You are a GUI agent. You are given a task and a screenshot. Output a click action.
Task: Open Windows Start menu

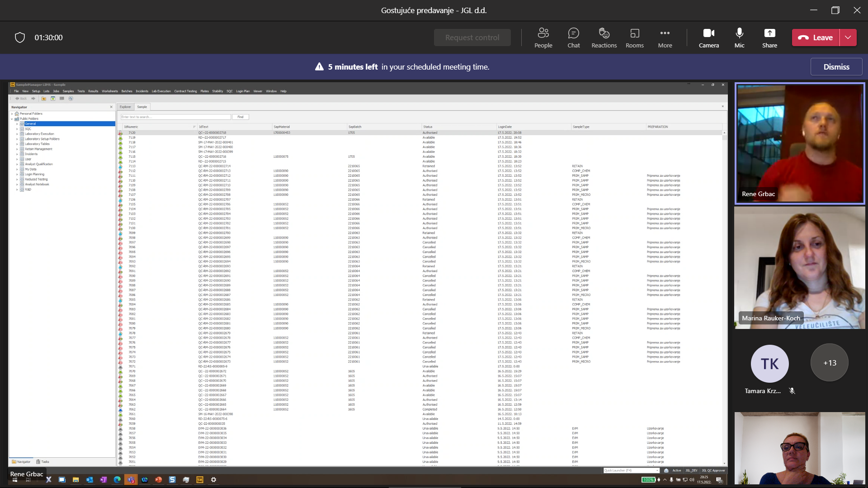pyautogui.click(x=14, y=480)
